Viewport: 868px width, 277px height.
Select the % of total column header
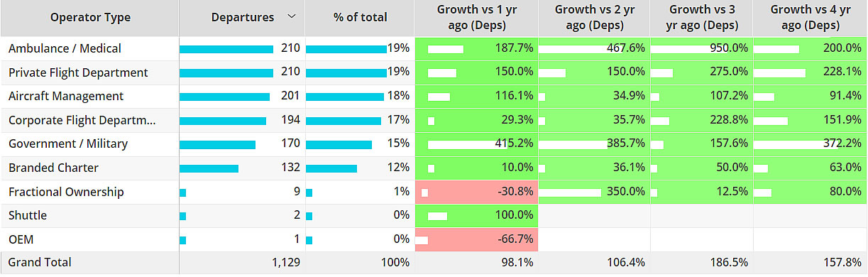360,18
